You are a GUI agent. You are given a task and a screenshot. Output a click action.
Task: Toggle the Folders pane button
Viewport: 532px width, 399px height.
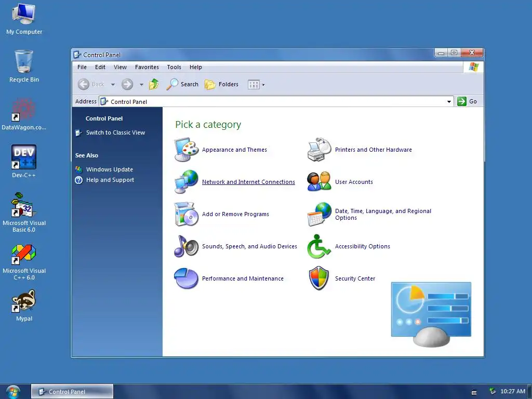[x=221, y=84]
